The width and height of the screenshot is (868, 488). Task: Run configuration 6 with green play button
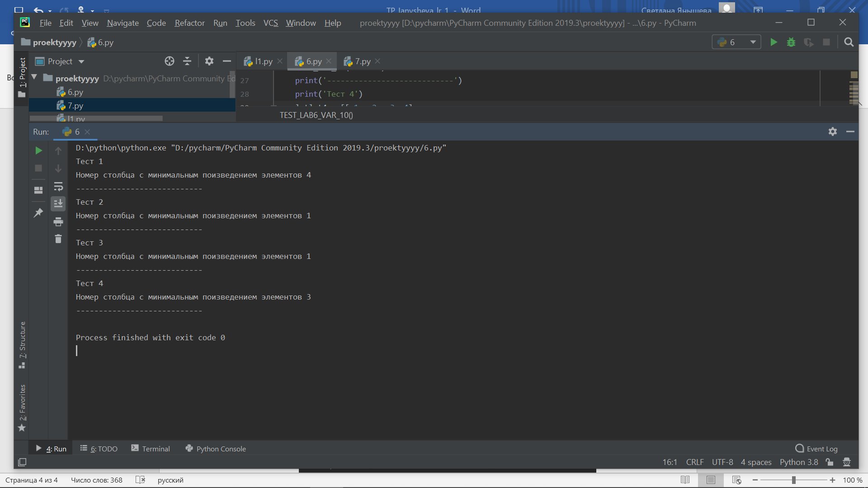point(774,42)
